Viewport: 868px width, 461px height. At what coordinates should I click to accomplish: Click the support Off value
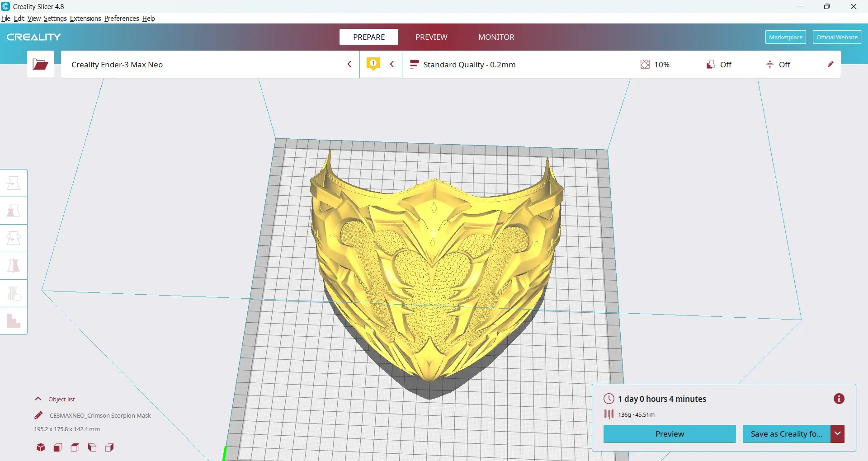tap(726, 65)
